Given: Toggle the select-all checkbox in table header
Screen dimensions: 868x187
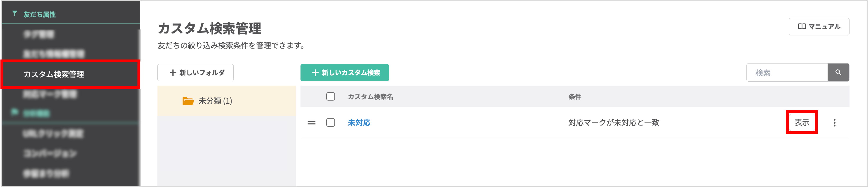Looking at the screenshot, I should click(331, 97).
